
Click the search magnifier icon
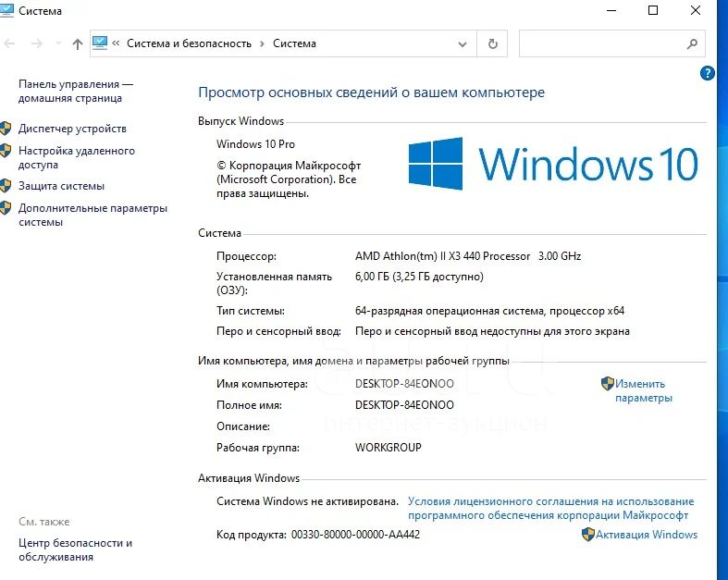coord(692,43)
